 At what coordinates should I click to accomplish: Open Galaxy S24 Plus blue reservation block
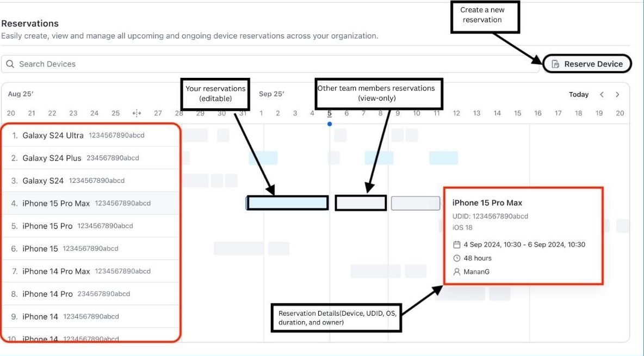click(263, 158)
